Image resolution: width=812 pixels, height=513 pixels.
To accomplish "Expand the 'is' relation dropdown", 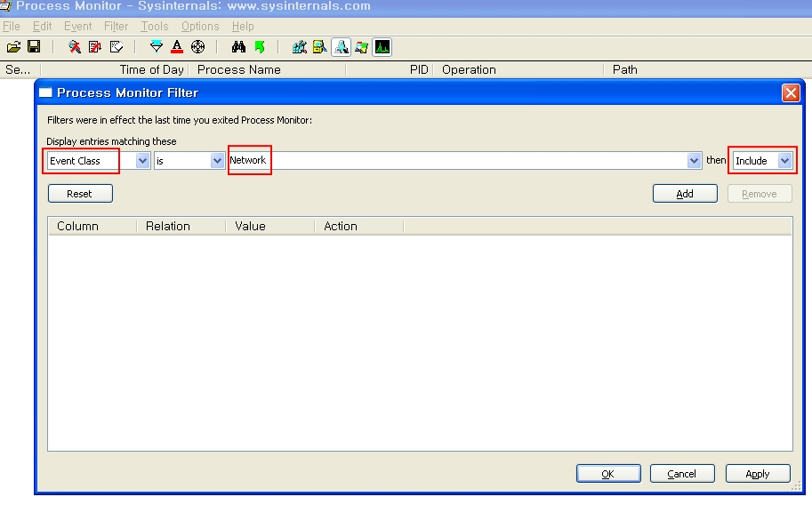I will click(217, 160).
